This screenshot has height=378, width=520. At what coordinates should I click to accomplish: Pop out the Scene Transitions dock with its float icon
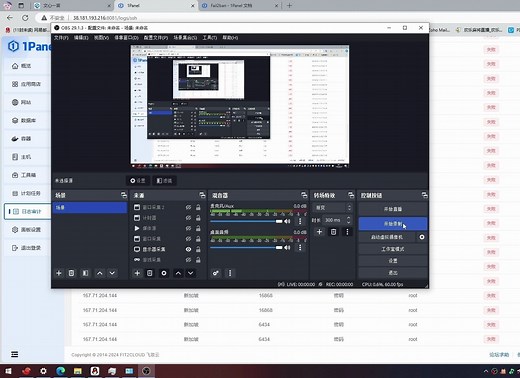[x=351, y=195]
